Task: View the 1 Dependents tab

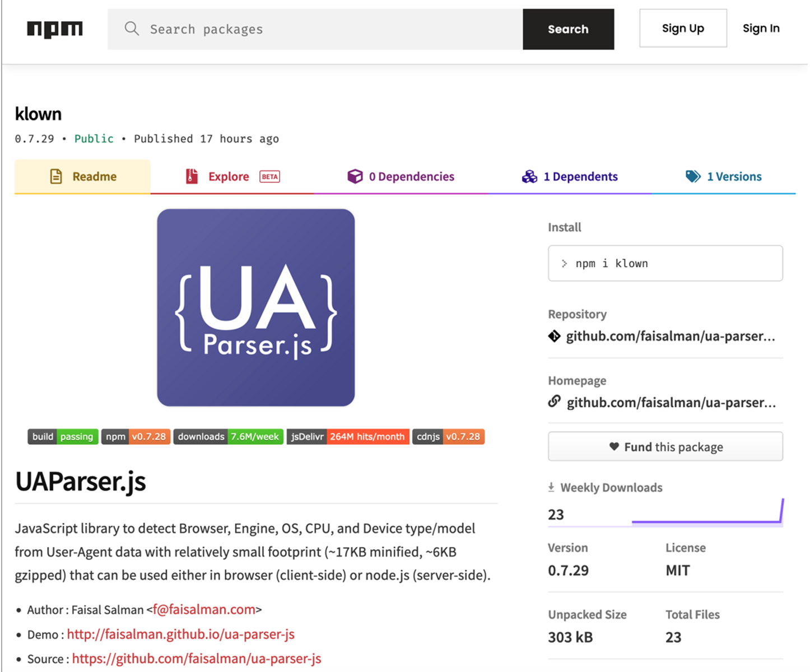Action: [x=570, y=176]
